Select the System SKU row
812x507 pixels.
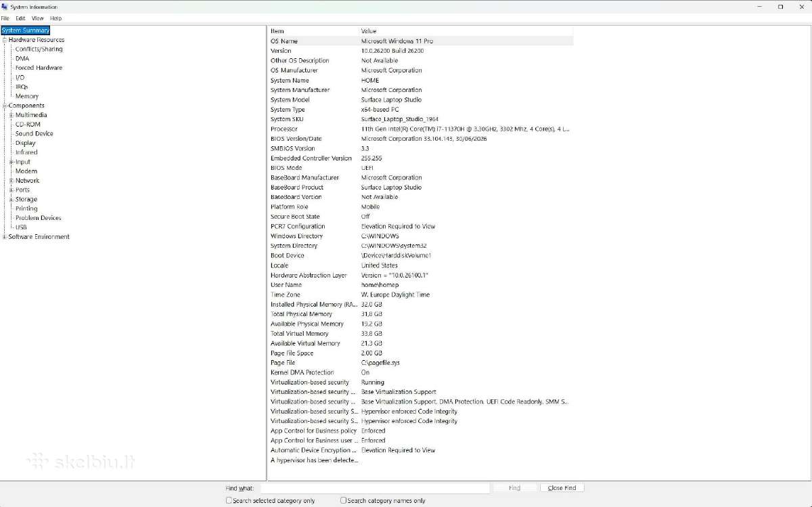pyautogui.click(x=421, y=119)
